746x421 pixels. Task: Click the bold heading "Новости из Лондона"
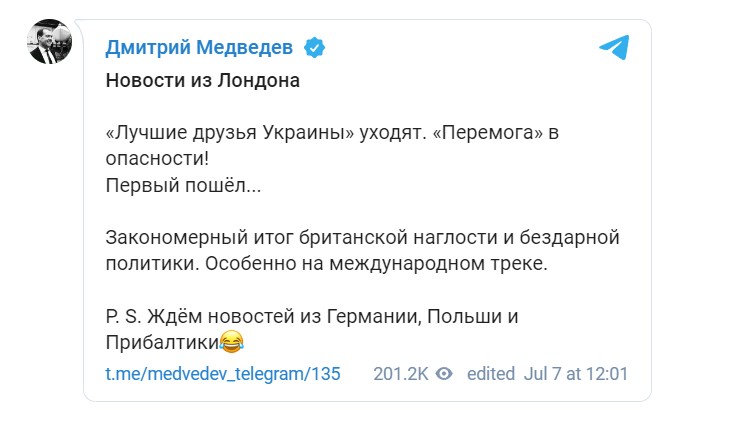203,81
